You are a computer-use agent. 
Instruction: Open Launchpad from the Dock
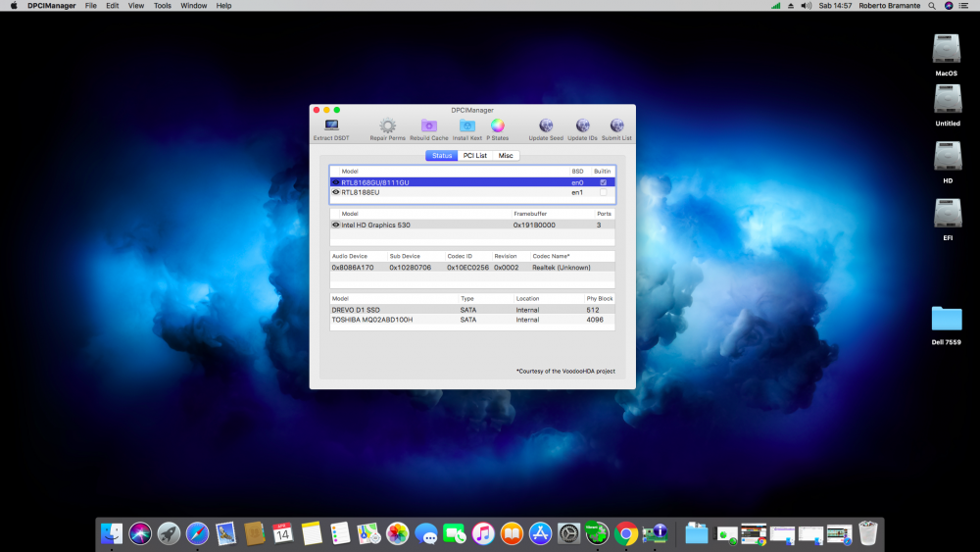click(x=169, y=534)
